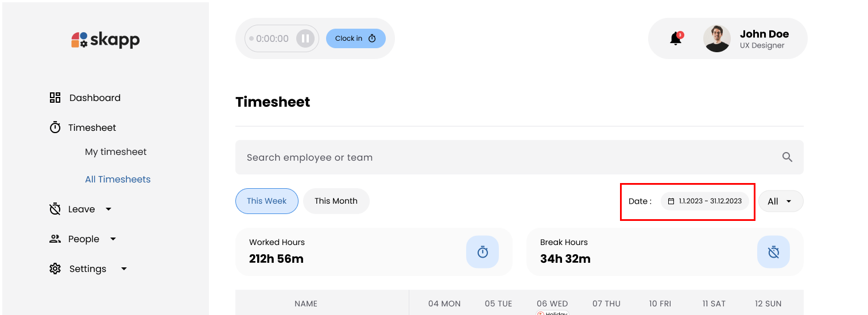This screenshot has height=315, width=868.
Task: Click the Timesheet page heading
Action: pyautogui.click(x=273, y=102)
